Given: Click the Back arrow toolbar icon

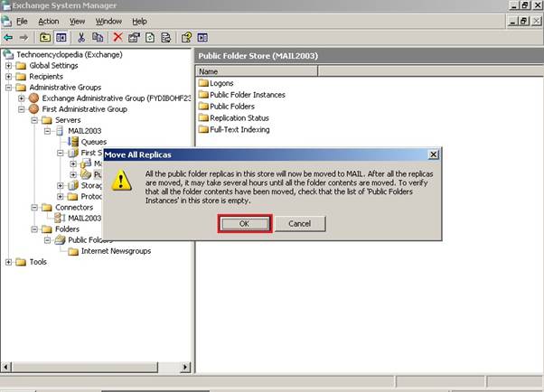Looking at the screenshot, I should point(8,37).
